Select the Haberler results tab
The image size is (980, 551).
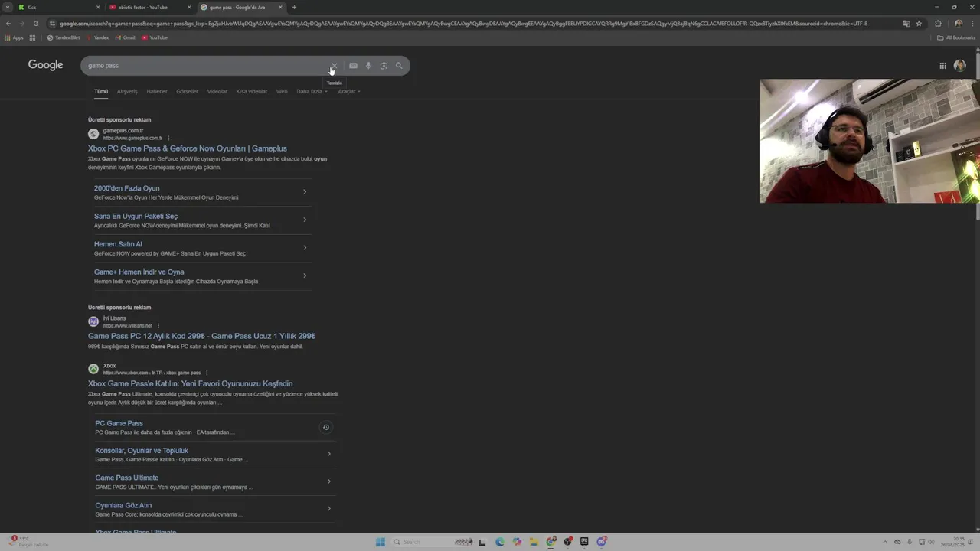coord(157,92)
